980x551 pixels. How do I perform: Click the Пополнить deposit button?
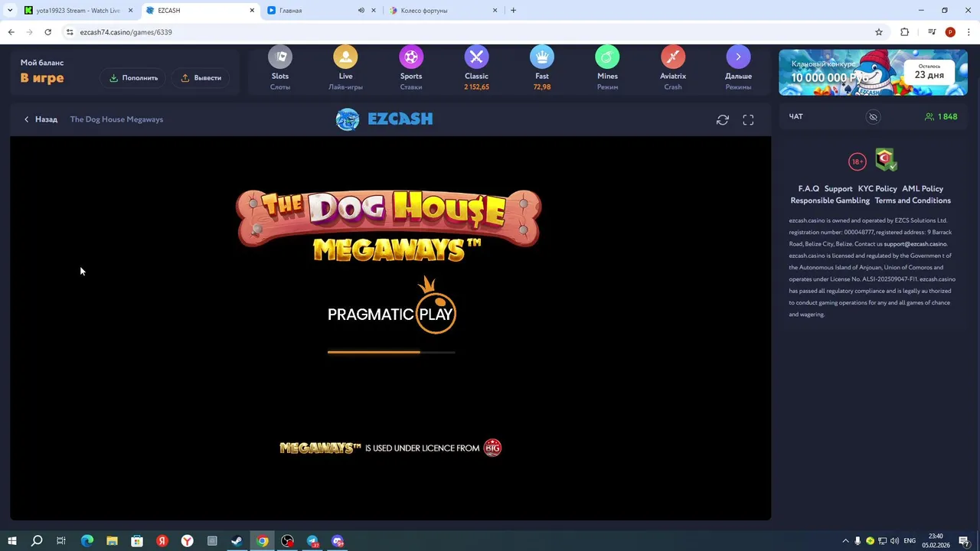(133, 77)
